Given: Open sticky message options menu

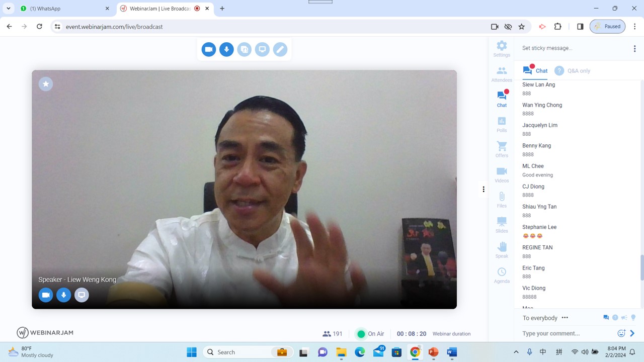Looking at the screenshot, I should coord(634,48).
